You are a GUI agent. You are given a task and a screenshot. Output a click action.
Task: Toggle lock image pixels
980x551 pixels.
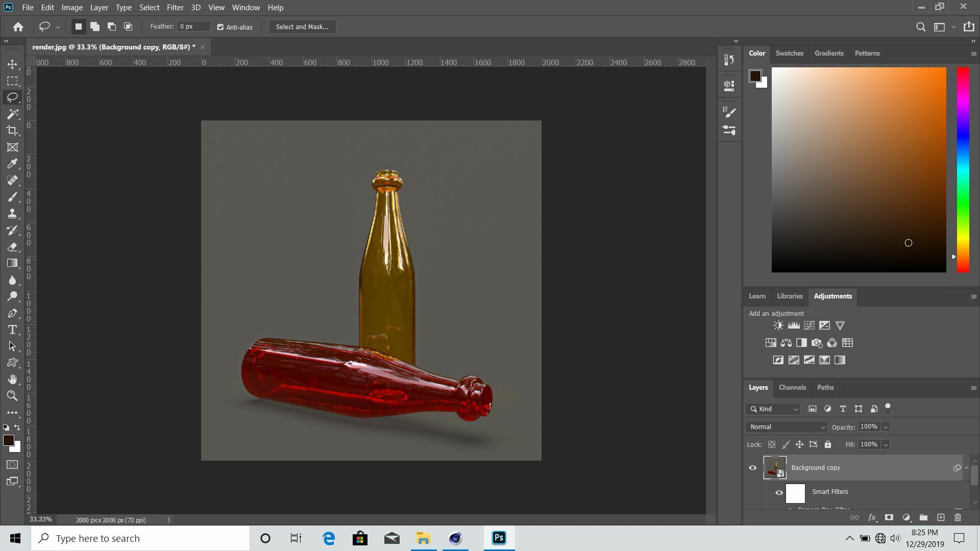786,444
